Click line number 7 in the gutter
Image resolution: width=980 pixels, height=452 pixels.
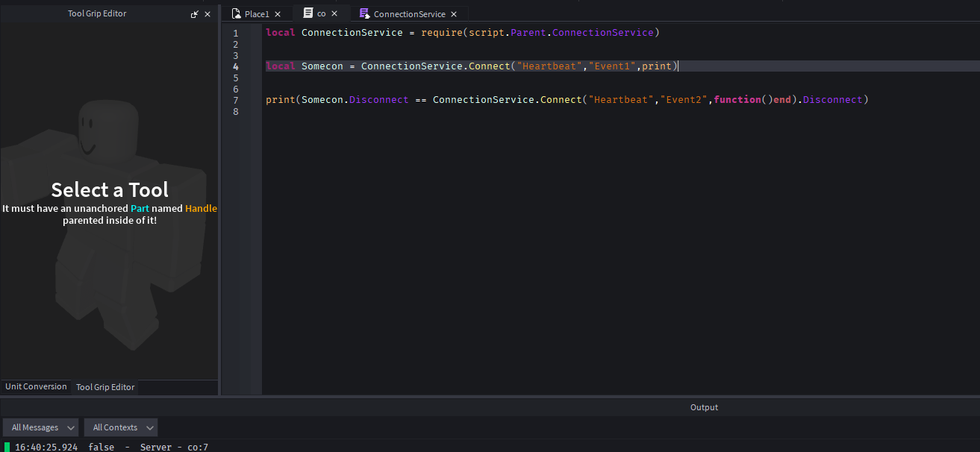(x=236, y=100)
